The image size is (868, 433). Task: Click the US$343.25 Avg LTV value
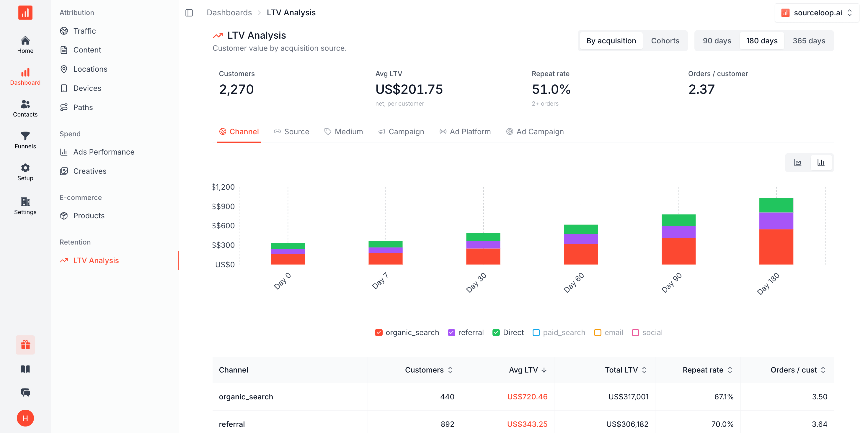pos(527,424)
